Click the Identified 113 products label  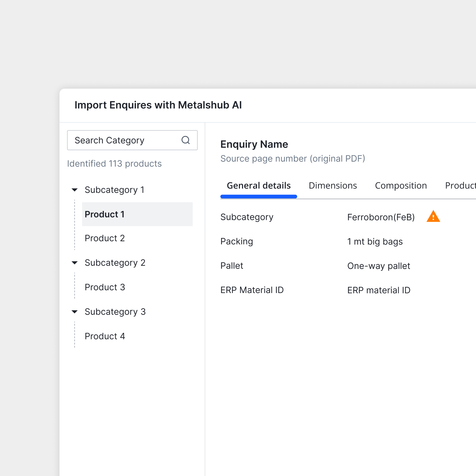pos(114,164)
